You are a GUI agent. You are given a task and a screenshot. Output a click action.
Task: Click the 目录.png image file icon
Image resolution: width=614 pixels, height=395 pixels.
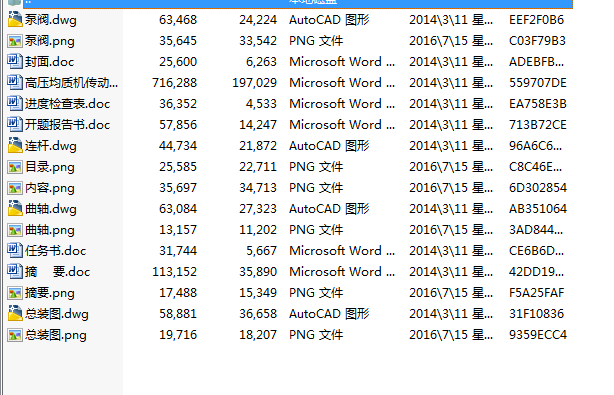(x=15, y=167)
